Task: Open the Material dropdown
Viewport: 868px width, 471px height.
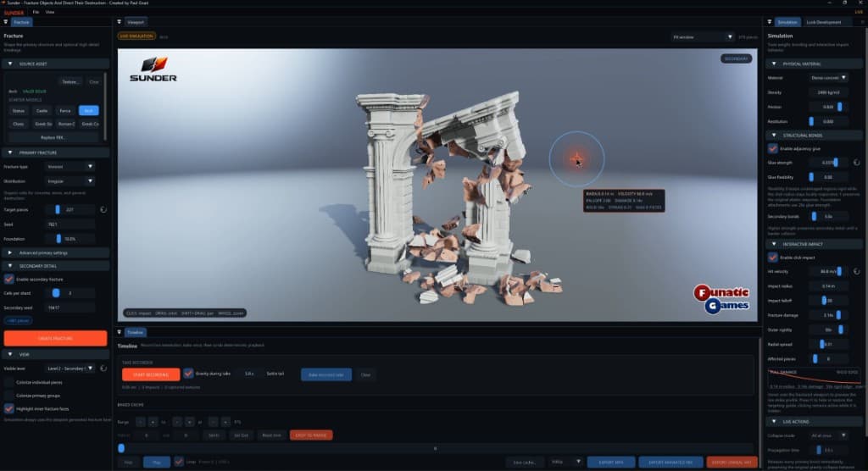Action: pyautogui.click(x=828, y=78)
